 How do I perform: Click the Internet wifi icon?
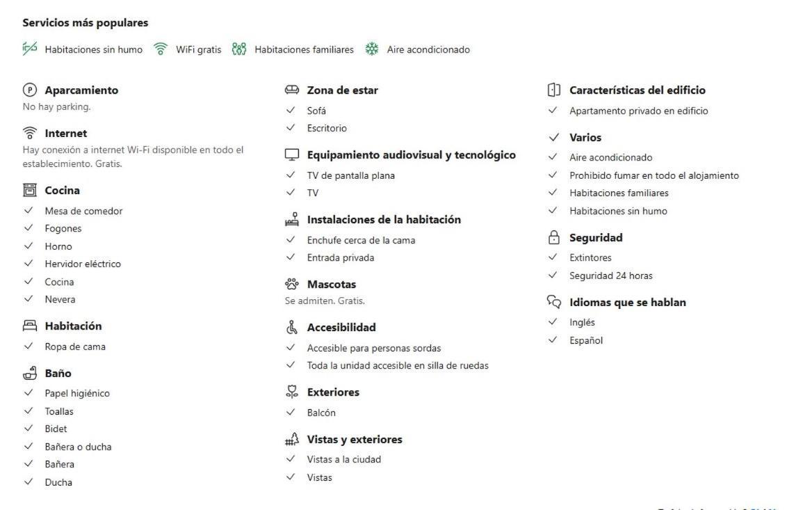pyautogui.click(x=29, y=133)
